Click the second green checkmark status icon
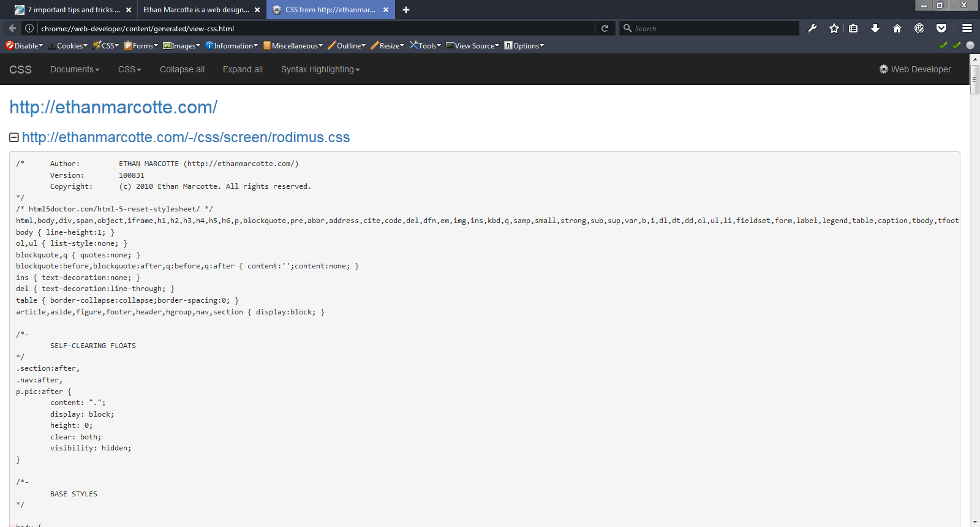 click(x=957, y=45)
